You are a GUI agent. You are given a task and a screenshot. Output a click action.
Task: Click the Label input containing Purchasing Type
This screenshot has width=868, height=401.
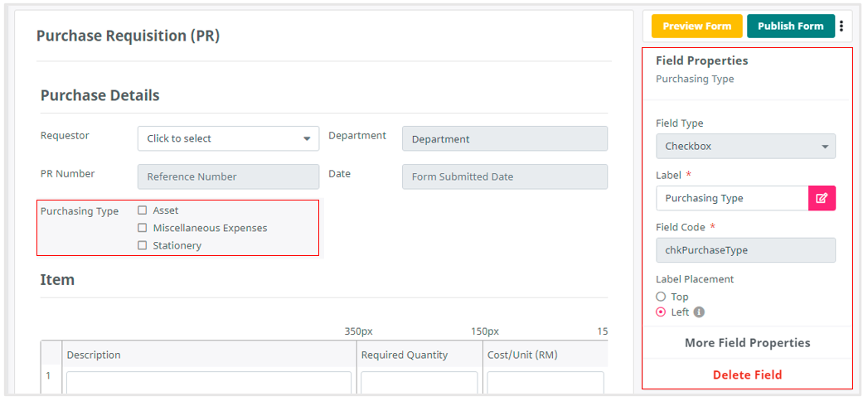pyautogui.click(x=732, y=198)
